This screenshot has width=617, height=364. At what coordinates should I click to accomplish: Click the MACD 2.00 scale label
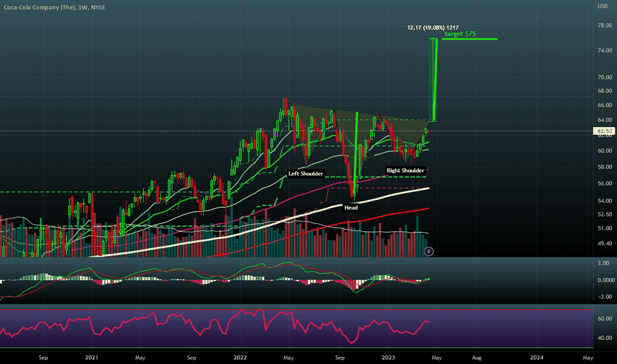click(x=603, y=263)
